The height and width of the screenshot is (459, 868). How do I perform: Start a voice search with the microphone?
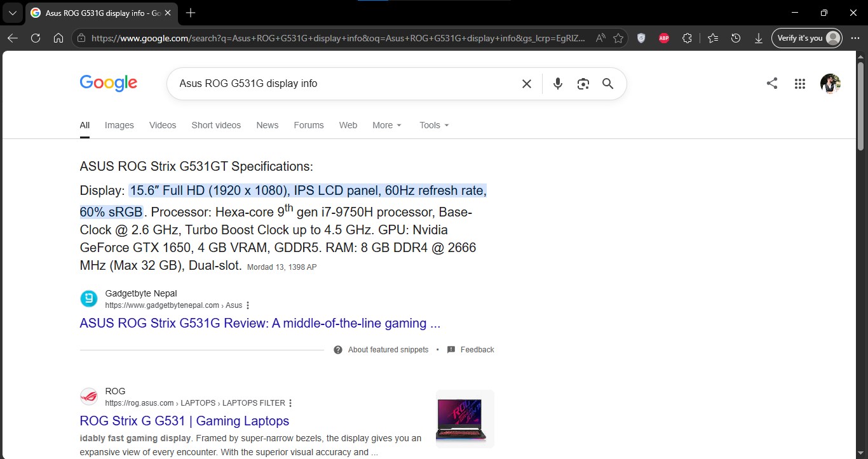click(558, 84)
